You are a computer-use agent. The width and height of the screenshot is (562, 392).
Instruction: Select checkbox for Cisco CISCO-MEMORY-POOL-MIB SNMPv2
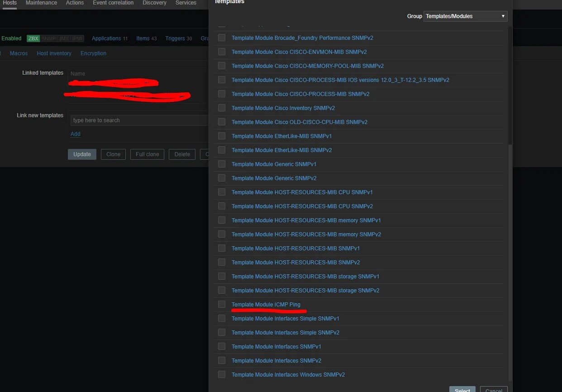[x=222, y=66]
